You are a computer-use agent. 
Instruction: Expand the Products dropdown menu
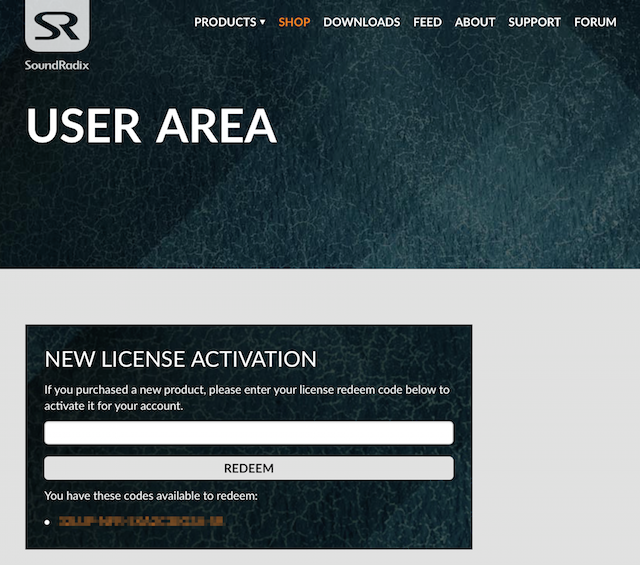click(230, 22)
